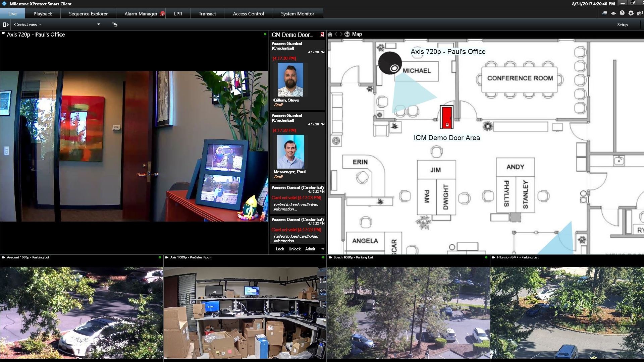Toggle full screen mode icon
Image resolution: width=644 pixels, height=362 pixels.
coord(640,13)
